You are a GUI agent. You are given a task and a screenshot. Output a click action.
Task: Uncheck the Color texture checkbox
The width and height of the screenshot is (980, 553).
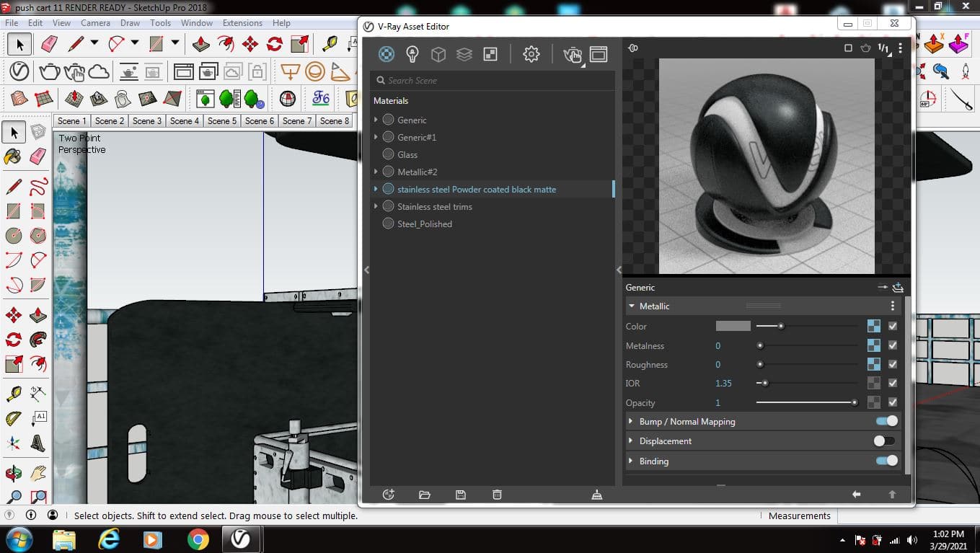point(893,326)
